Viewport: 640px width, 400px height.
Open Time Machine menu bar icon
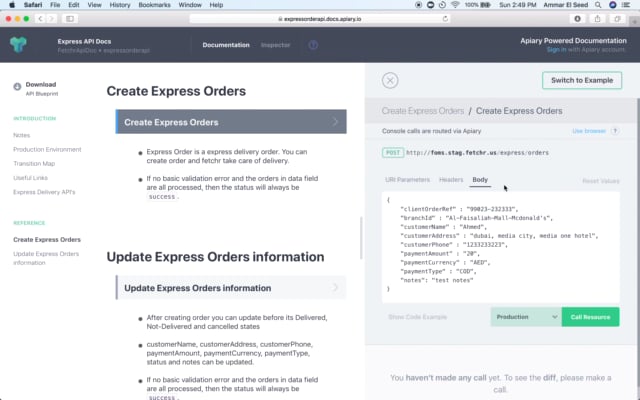click(x=442, y=5)
